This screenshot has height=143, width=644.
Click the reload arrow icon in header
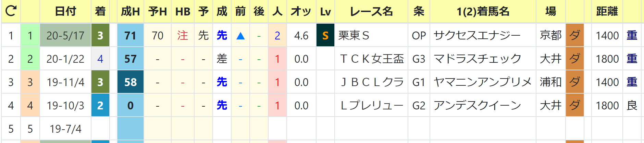pyautogui.click(x=11, y=11)
